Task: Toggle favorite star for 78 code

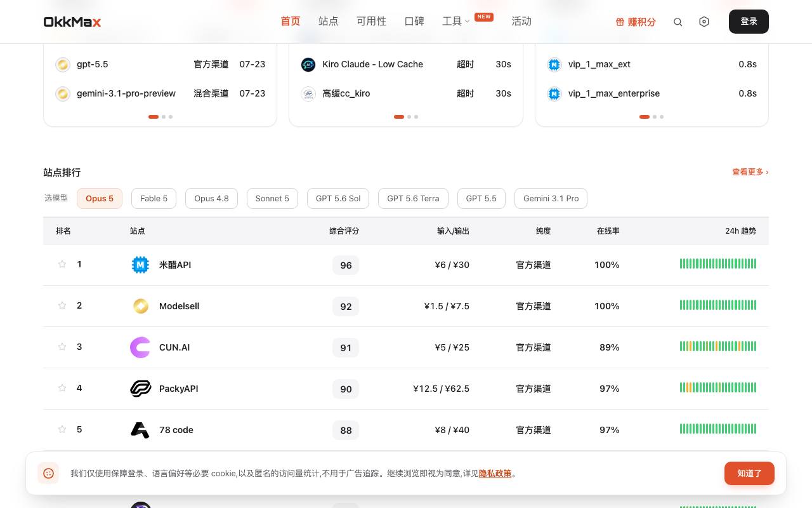Action: click(x=62, y=429)
